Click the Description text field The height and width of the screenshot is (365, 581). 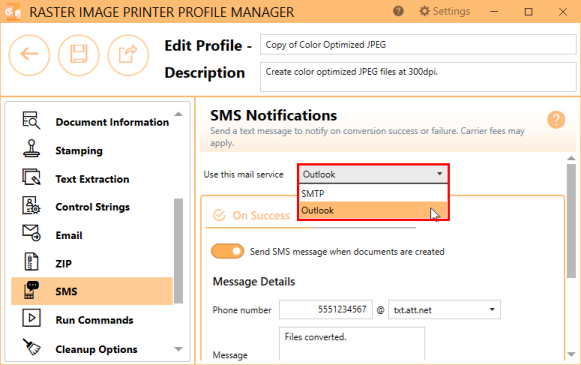click(x=418, y=77)
